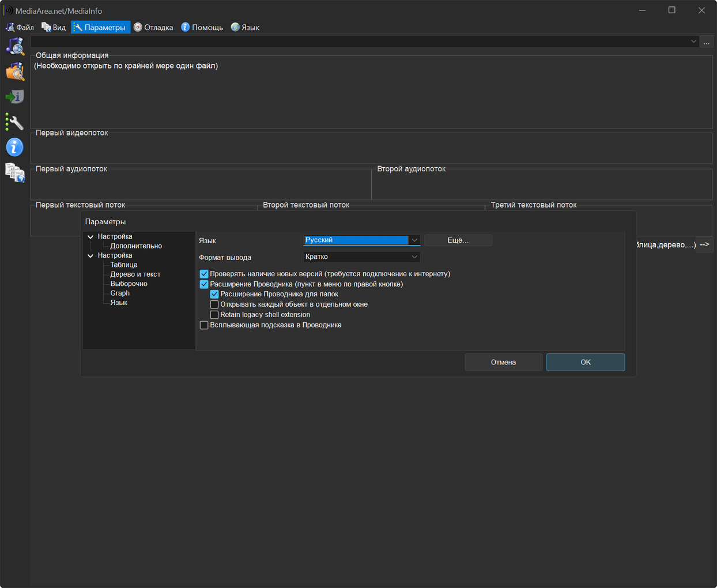Open the Параметры menu

(x=100, y=27)
